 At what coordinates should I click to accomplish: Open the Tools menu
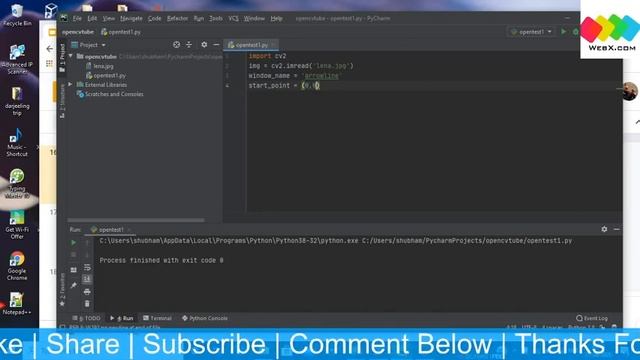pos(216,18)
